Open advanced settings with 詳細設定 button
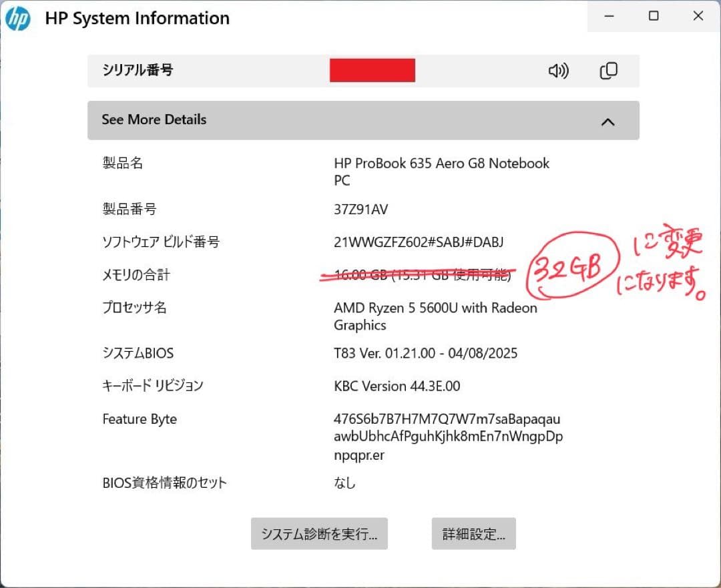 tap(474, 533)
